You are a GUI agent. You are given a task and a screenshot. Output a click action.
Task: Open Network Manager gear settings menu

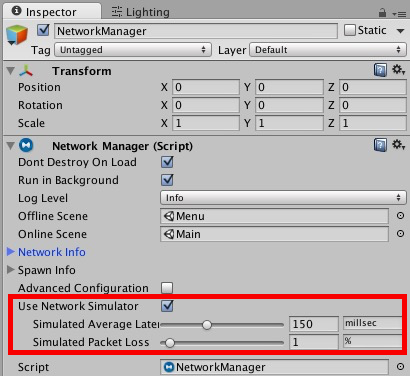398,145
